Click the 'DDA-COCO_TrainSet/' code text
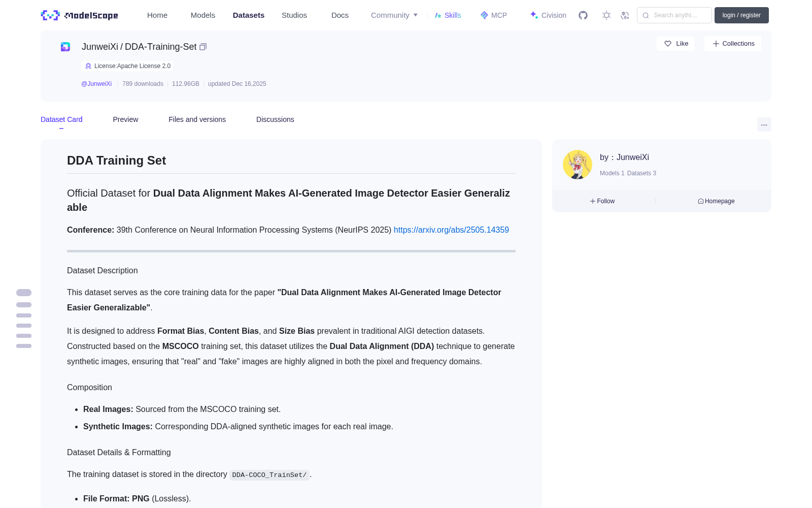This screenshot has width=812, height=508. 269,475
